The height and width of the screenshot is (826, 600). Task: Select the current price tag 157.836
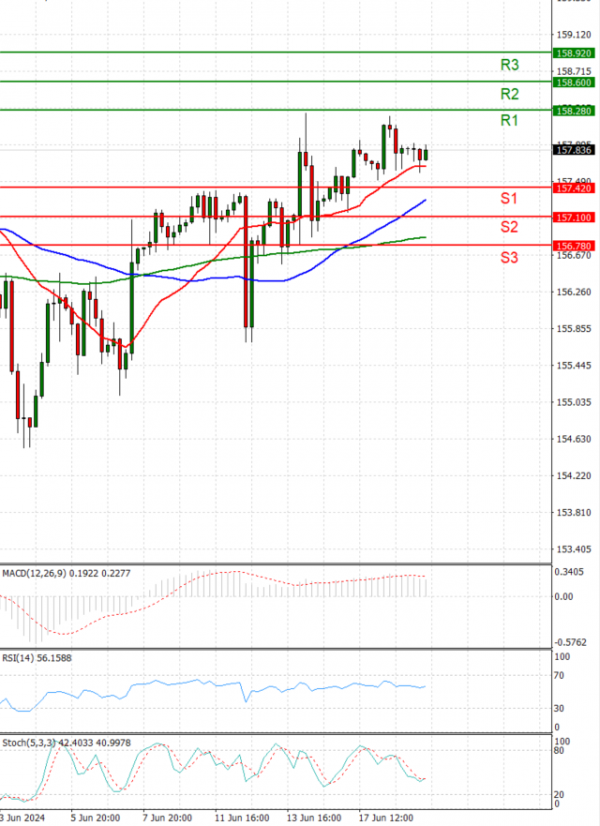point(574,150)
